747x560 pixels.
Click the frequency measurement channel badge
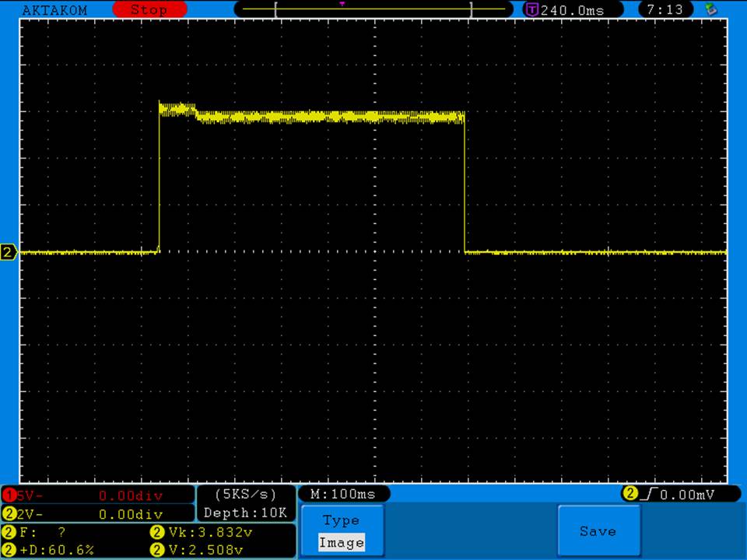click(x=9, y=533)
